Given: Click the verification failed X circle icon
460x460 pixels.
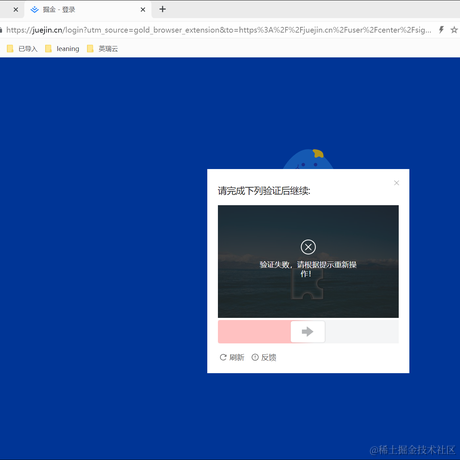Looking at the screenshot, I should 308,247.
